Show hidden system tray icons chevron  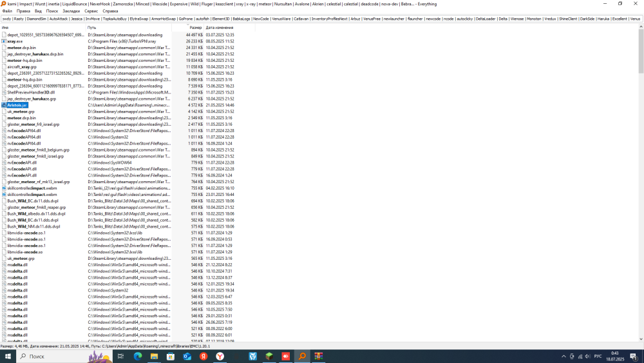click(x=563, y=357)
